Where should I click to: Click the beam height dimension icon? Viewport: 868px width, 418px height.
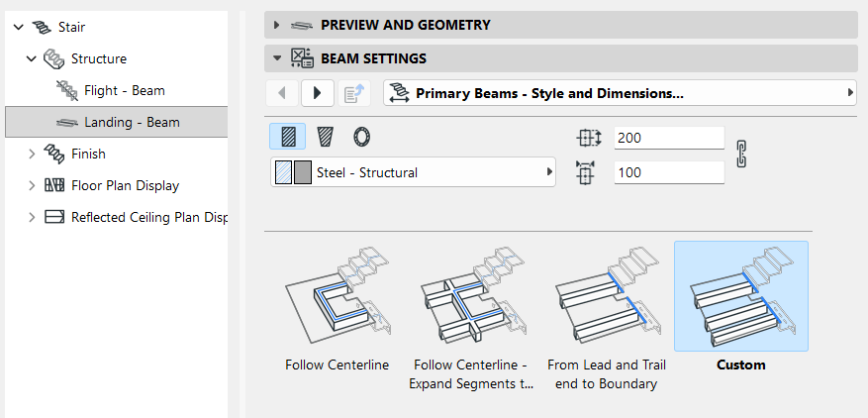click(589, 138)
